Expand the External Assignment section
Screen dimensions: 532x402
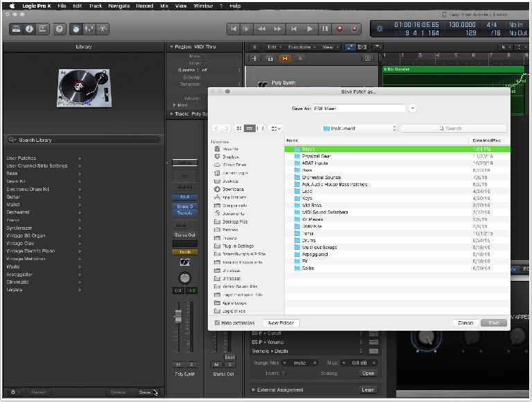click(253, 390)
